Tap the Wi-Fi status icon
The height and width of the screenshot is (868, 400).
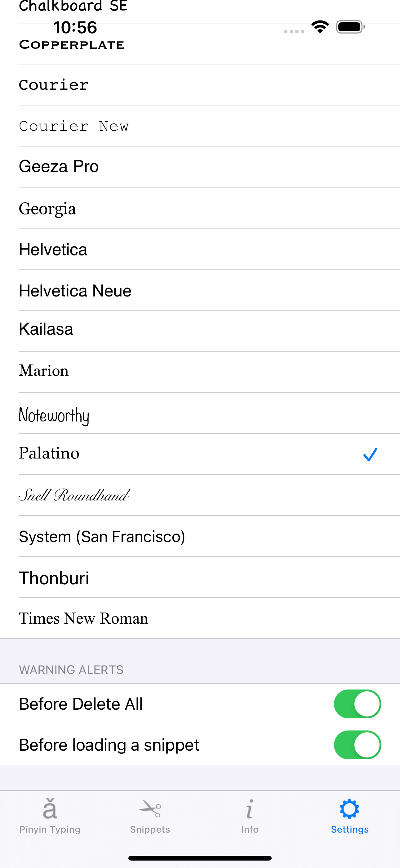[320, 27]
